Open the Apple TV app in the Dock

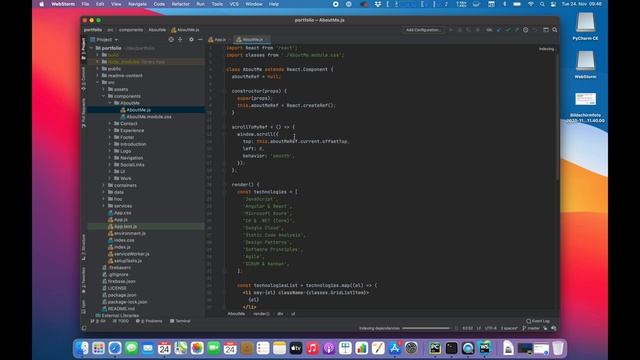point(296,348)
